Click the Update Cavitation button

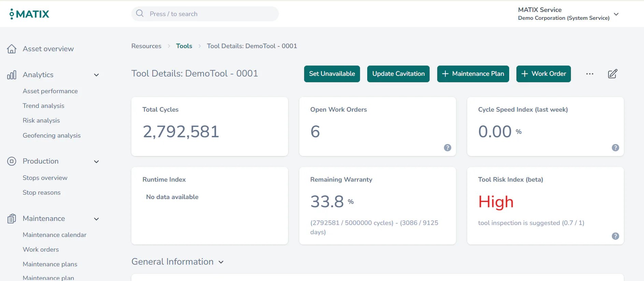click(x=398, y=74)
